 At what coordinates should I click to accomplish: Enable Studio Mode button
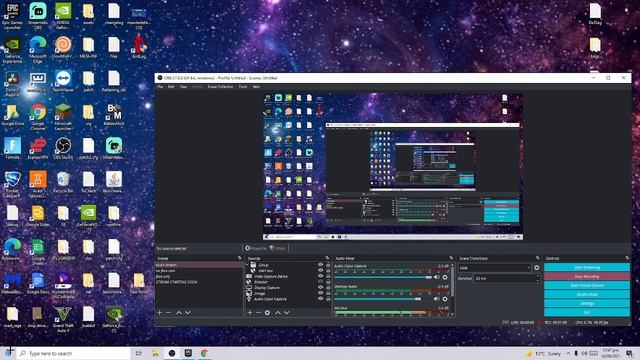click(587, 294)
